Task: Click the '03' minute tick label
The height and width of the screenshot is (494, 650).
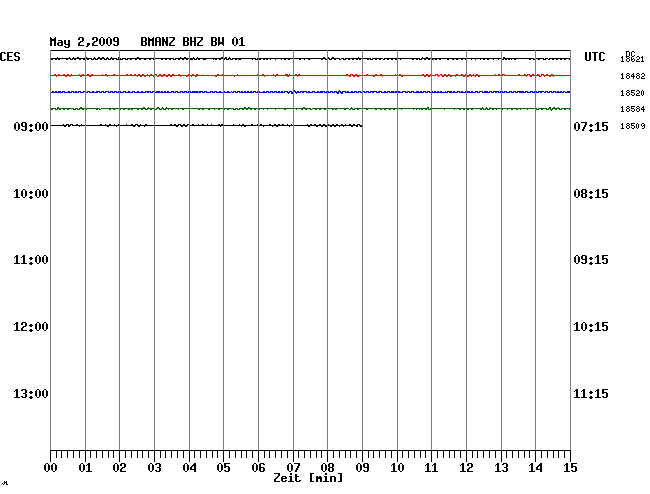Action: point(154,468)
